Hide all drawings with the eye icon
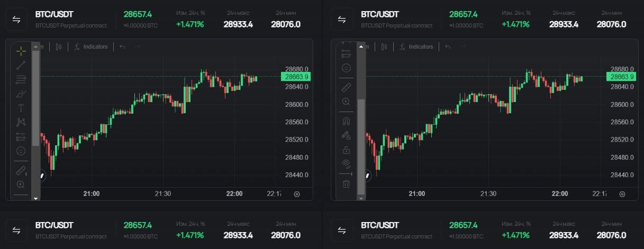The height and width of the screenshot is (249, 644). coord(346,163)
